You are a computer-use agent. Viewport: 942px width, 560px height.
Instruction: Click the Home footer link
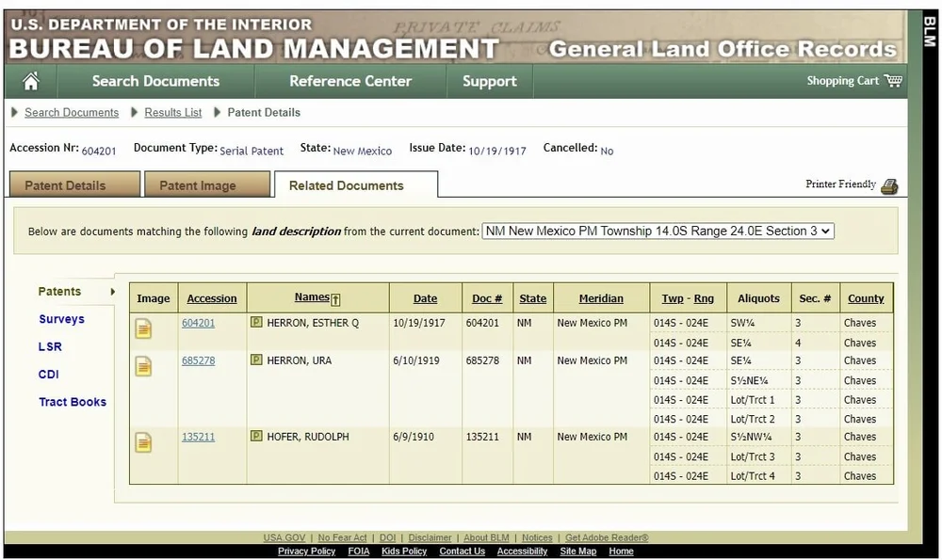(x=621, y=551)
